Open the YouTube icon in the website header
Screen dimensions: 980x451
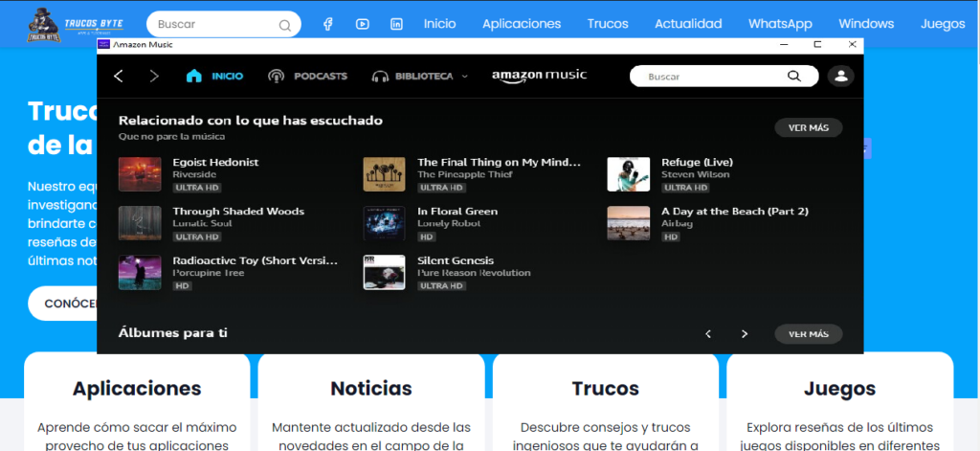pos(363,24)
